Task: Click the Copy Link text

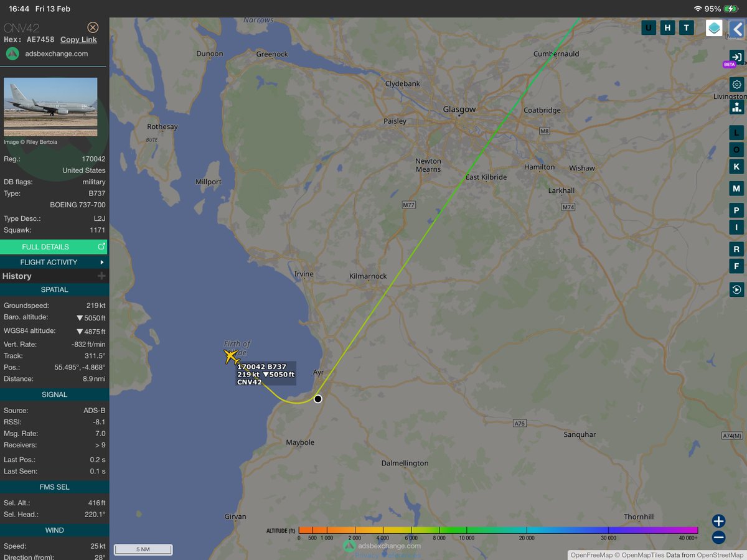Action: (78, 39)
